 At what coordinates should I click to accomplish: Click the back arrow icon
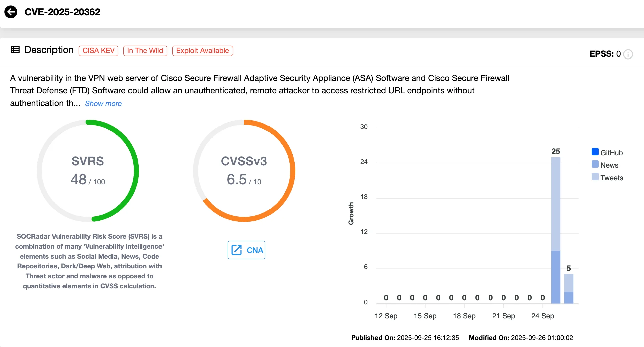coord(11,12)
